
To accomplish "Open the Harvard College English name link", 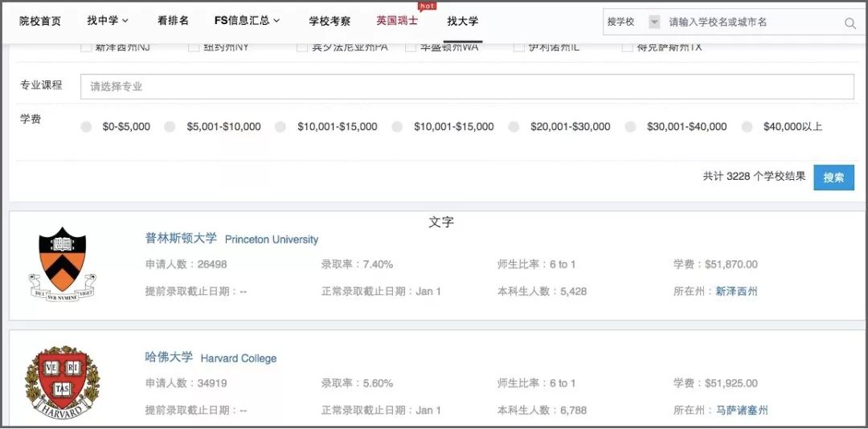I will click(x=239, y=358).
